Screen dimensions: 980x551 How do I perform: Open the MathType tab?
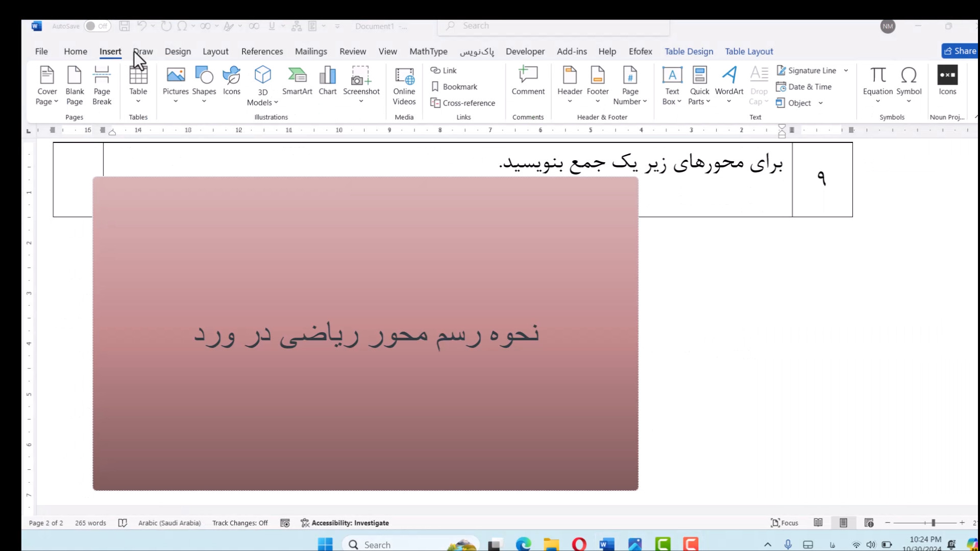(428, 52)
